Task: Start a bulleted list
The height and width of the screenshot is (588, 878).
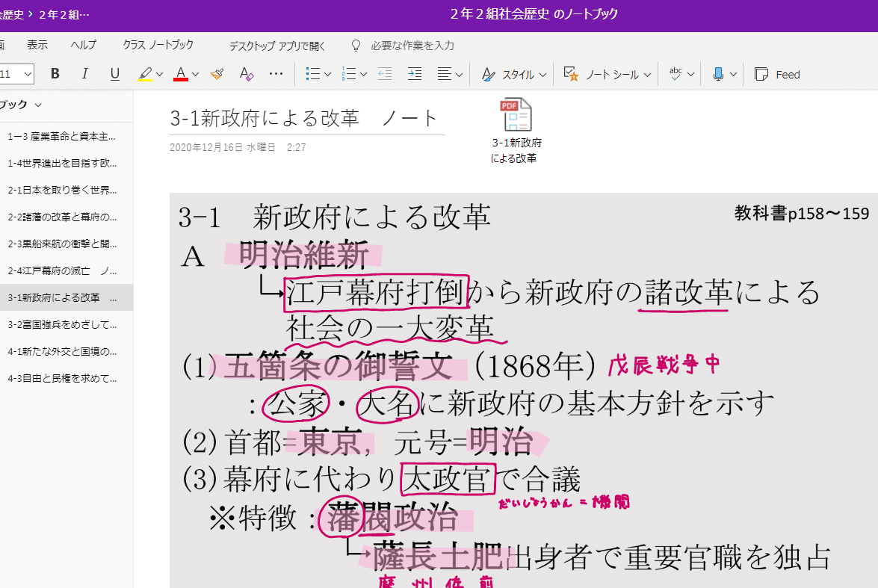Action: coord(313,74)
